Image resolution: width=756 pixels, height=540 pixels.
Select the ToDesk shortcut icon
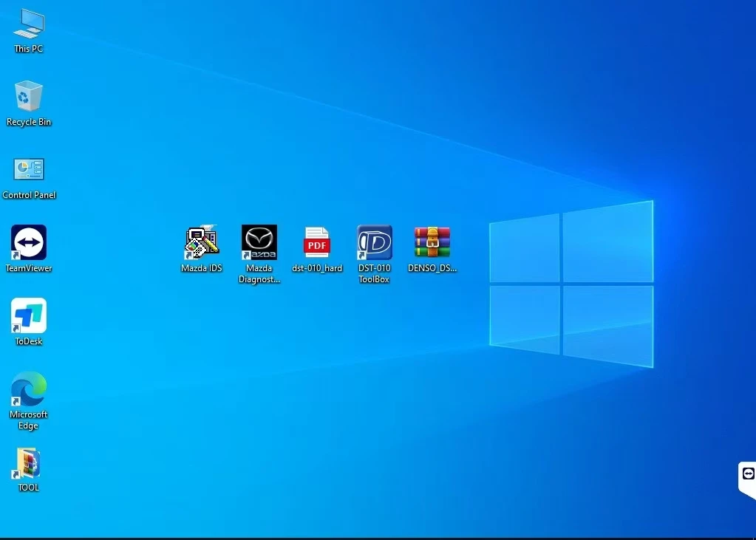(x=29, y=315)
